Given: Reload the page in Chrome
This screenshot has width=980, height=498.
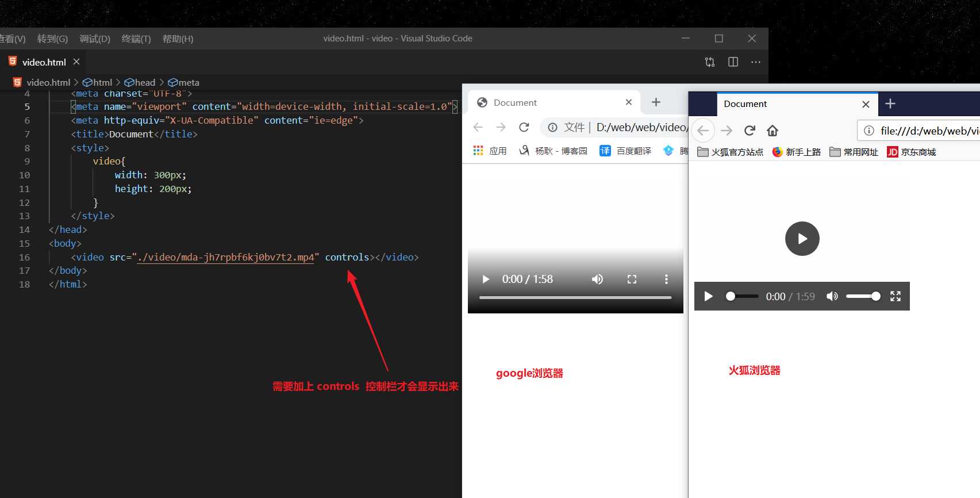Looking at the screenshot, I should coord(524,127).
